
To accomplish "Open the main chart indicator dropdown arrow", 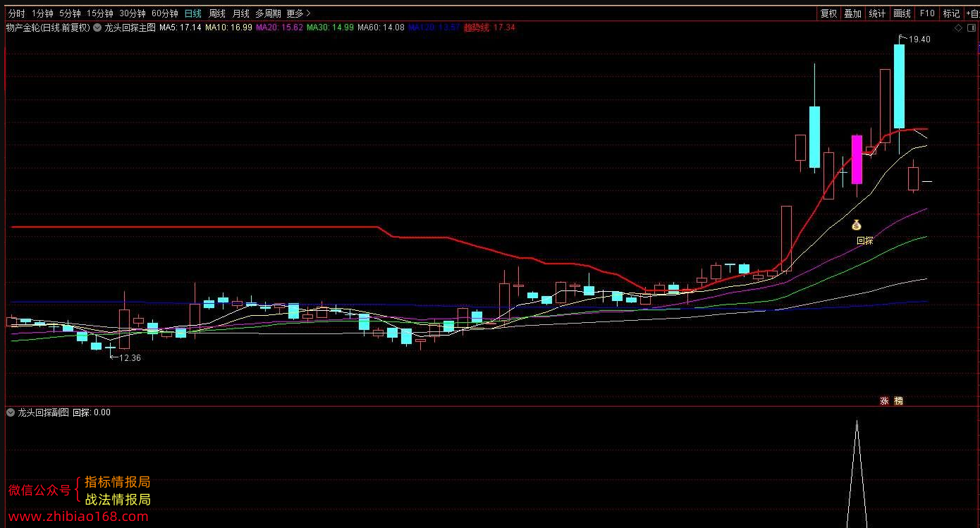I will point(97,27).
